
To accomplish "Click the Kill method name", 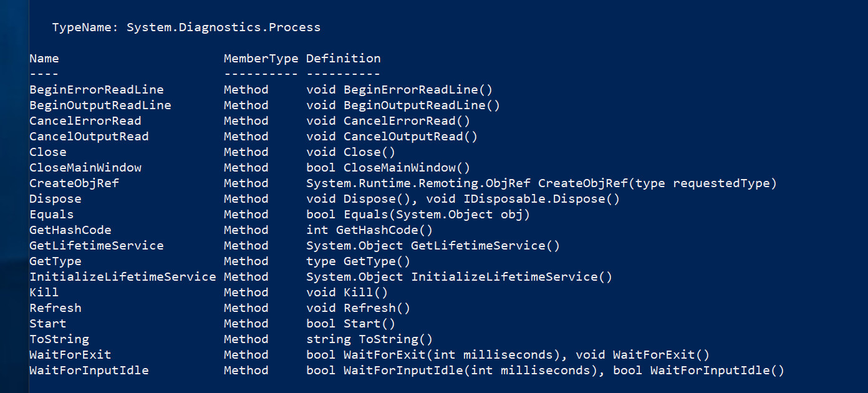I will 44,293.
